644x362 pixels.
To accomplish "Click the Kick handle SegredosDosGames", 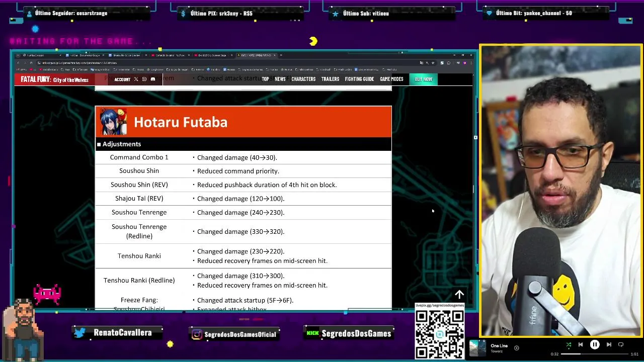I will (x=356, y=333).
